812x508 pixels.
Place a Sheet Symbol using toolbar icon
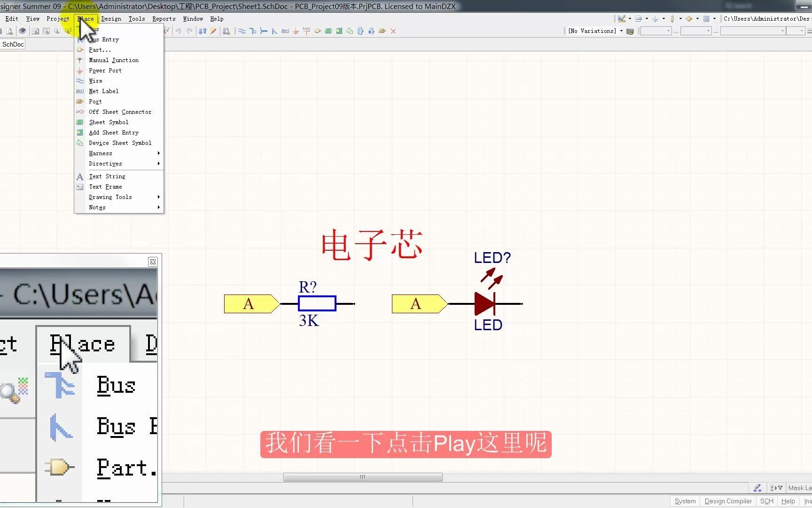pos(328,31)
